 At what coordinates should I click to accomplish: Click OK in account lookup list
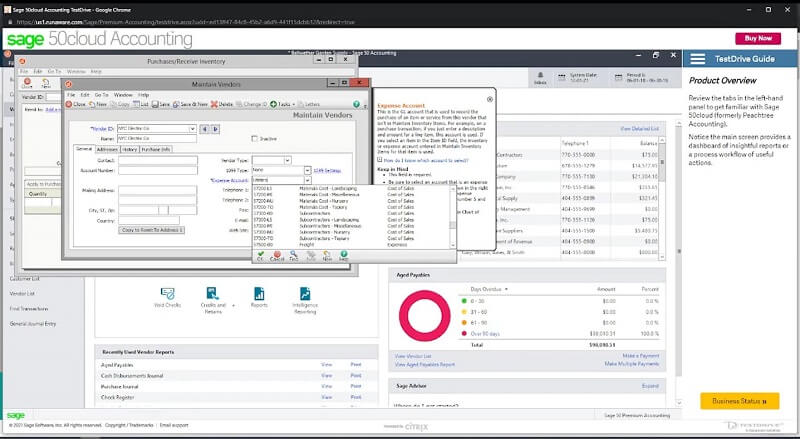click(x=261, y=255)
